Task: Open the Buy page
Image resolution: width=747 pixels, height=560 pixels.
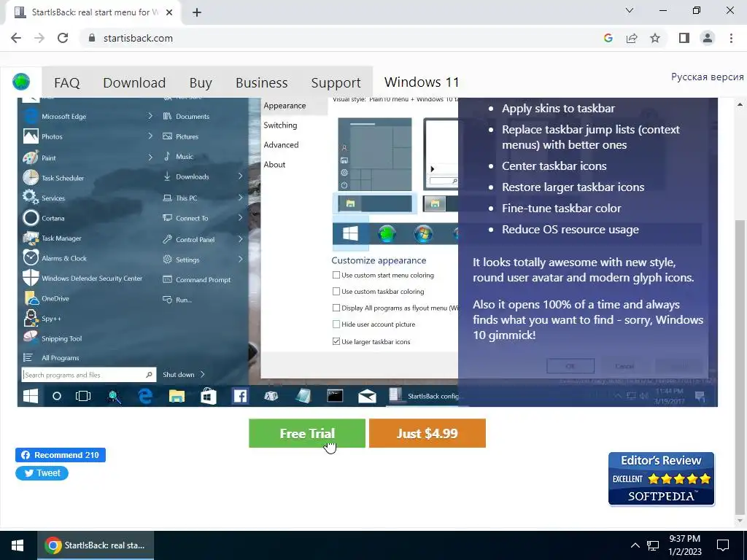Action: [x=201, y=83]
